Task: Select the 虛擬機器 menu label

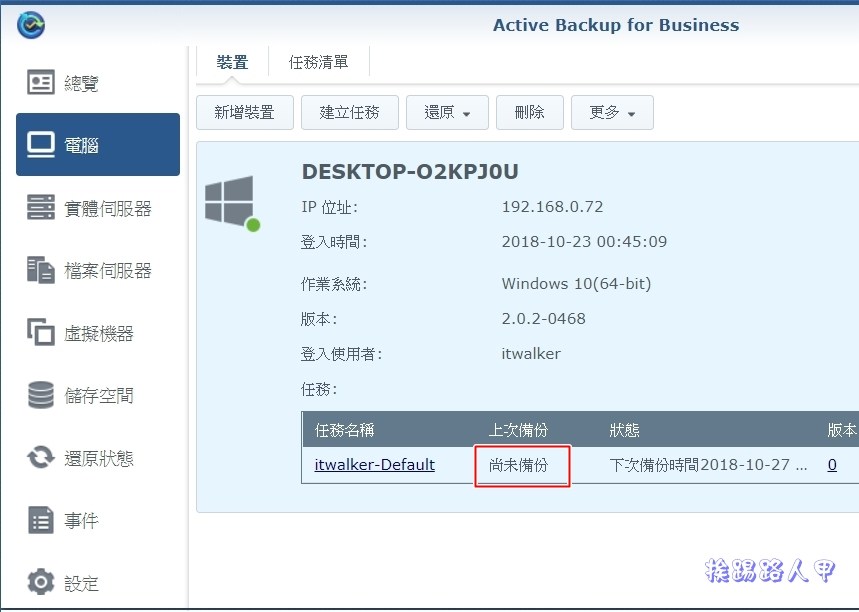Action: 99,333
